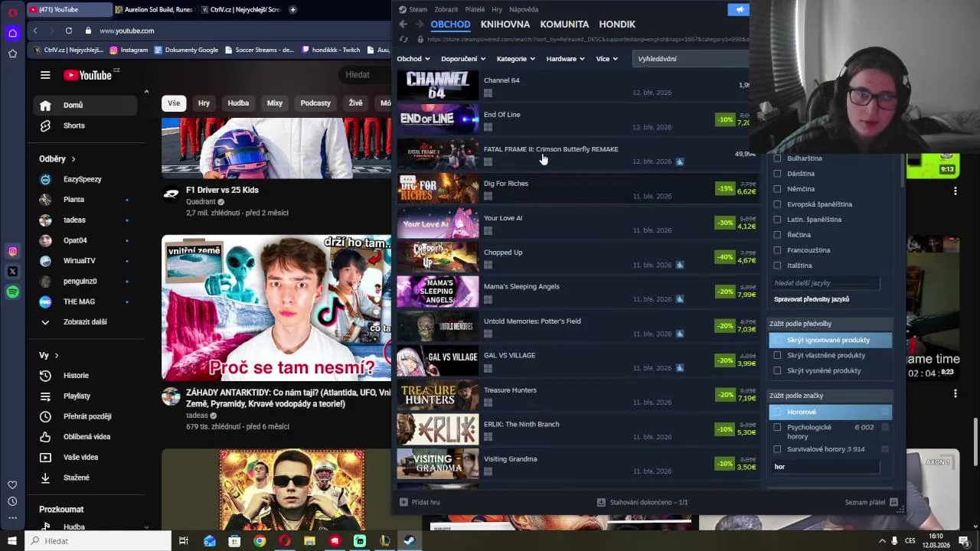980x551 pixels.
Task: Click Přidat hru plus icon in Steam
Action: [x=403, y=502]
